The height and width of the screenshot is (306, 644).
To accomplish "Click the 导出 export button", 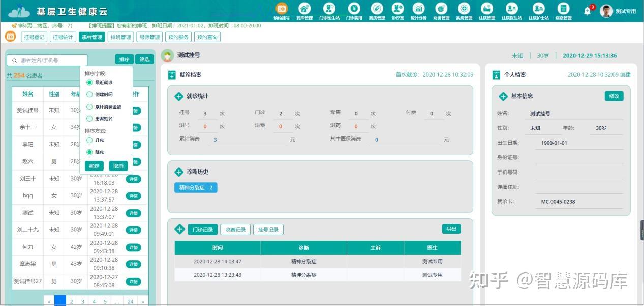I will 451,229.
